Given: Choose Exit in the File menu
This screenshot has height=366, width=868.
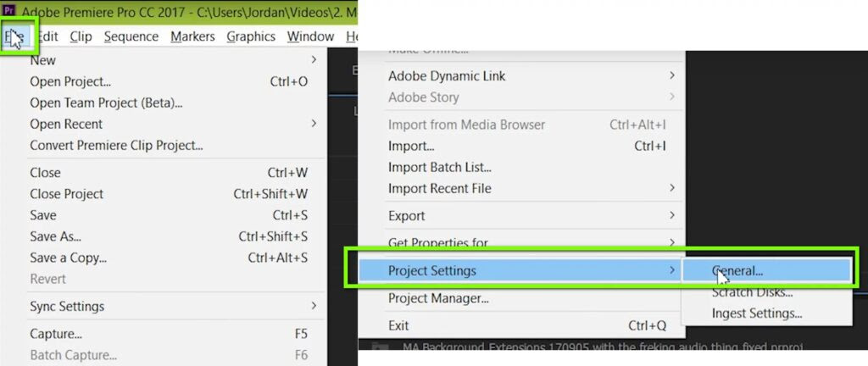Looking at the screenshot, I should tap(521, 326).
